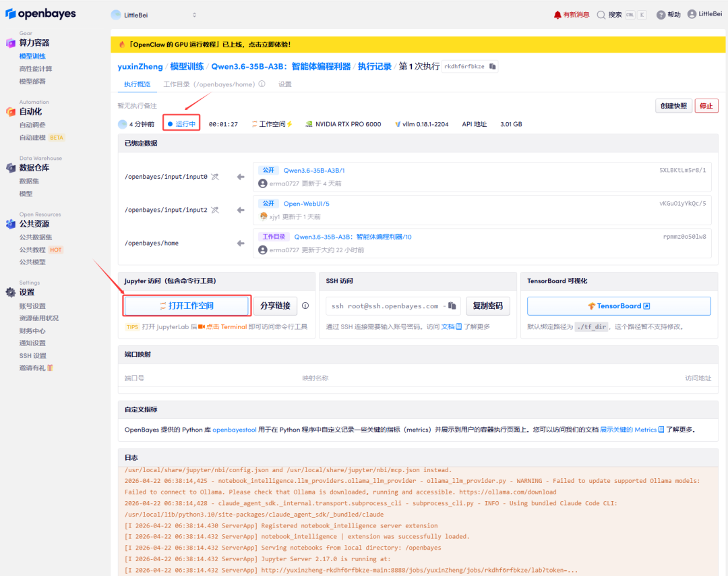Open 公共教程 HOT in the sidebar
Viewport: 728px width, 576px height.
tap(41, 250)
